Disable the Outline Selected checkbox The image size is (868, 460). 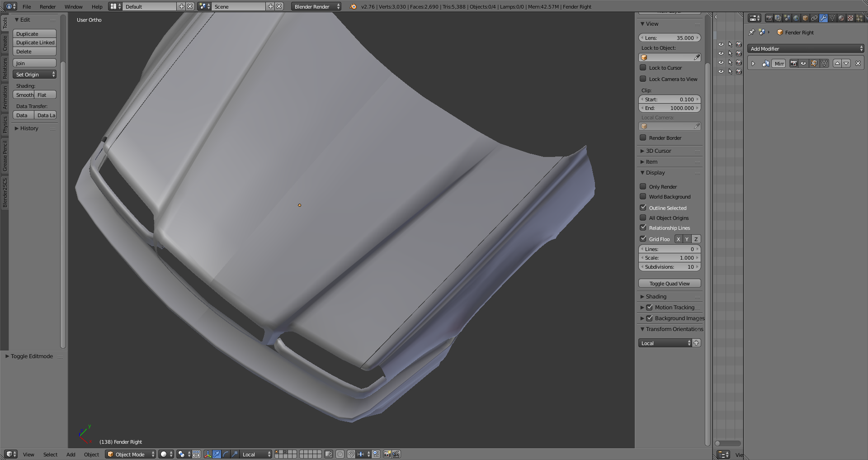tap(643, 208)
